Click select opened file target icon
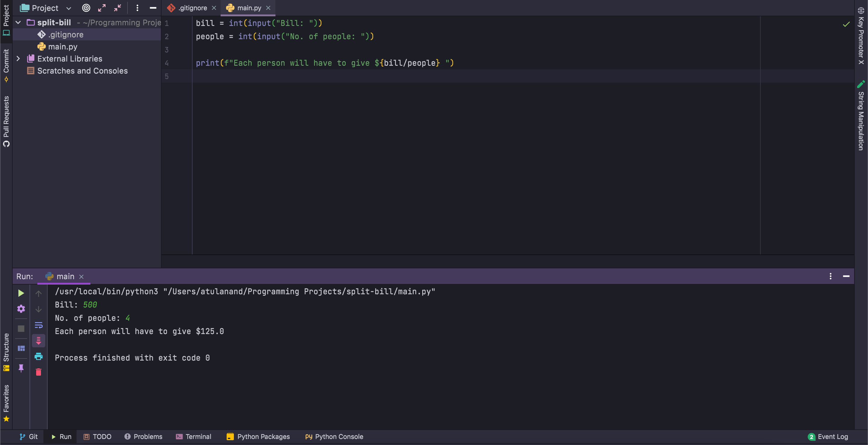This screenshot has height=445, width=868. pyautogui.click(x=86, y=8)
